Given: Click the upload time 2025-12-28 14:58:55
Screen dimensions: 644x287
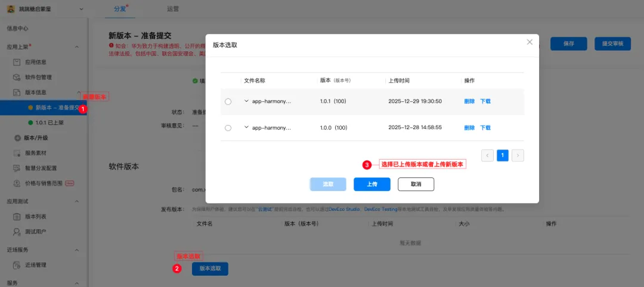Looking at the screenshot, I should 415,127.
